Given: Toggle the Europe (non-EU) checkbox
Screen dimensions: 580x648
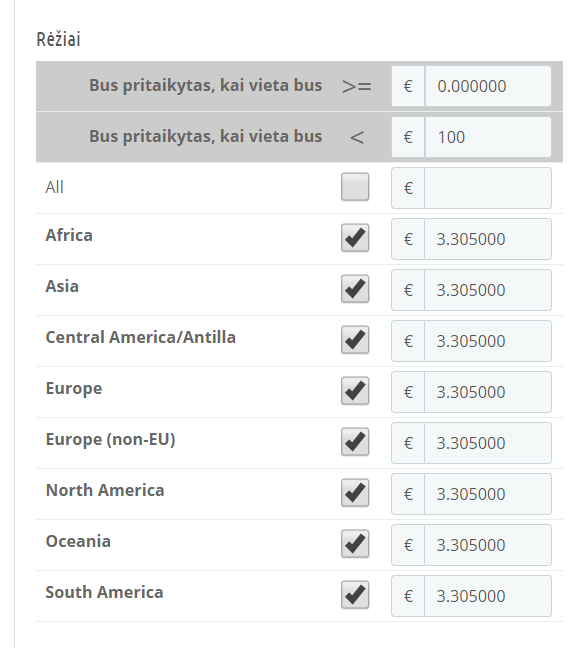Looking at the screenshot, I should point(355,441).
